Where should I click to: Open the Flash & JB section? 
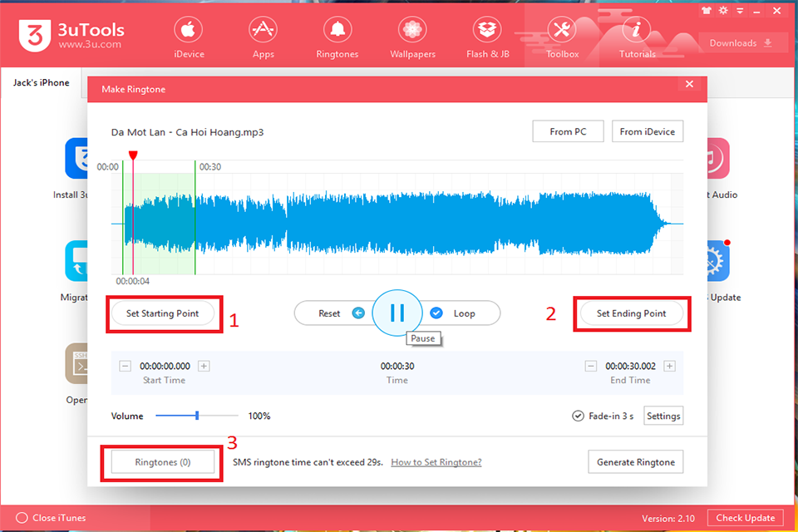coord(488,38)
